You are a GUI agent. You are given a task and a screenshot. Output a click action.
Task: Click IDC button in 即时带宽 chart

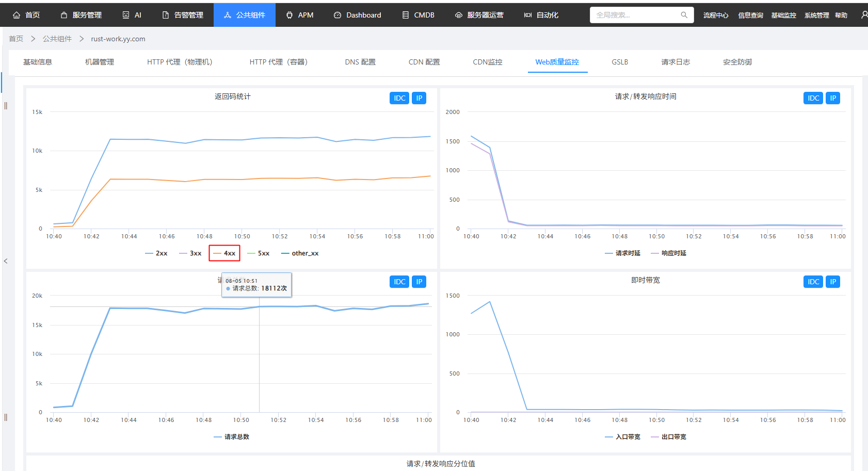click(x=813, y=282)
